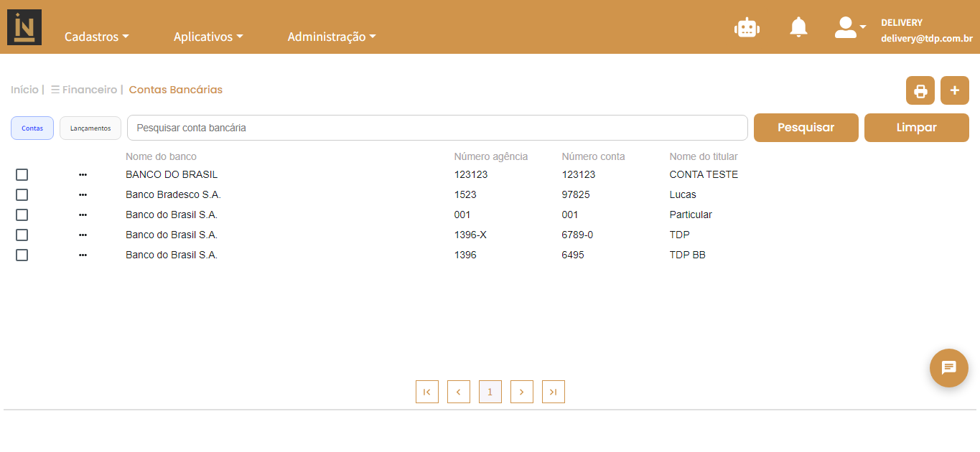
Task: Switch to the Lançamentos tab
Action: pyautogui.click(x=90, y=128)
